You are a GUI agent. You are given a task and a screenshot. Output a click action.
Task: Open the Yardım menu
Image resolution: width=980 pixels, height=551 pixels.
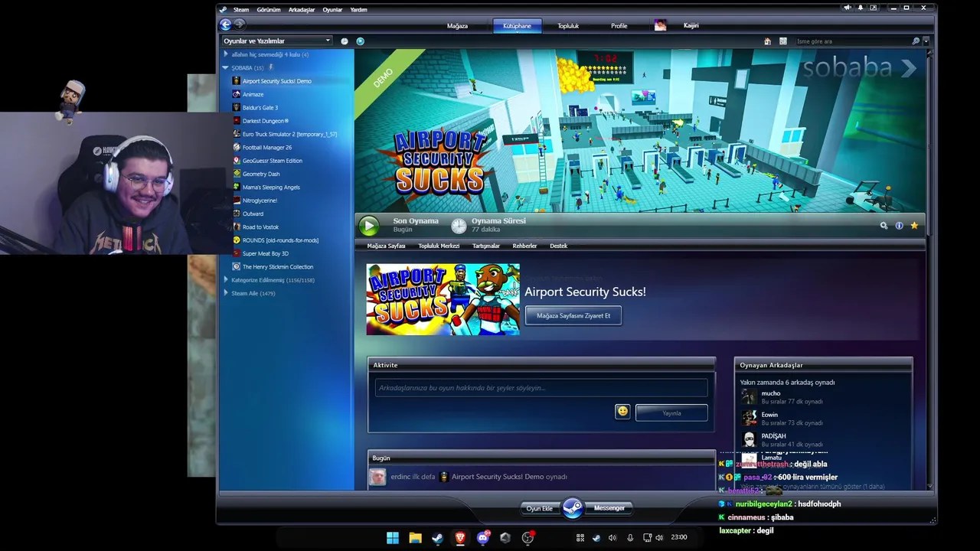(x=358, y=9)
